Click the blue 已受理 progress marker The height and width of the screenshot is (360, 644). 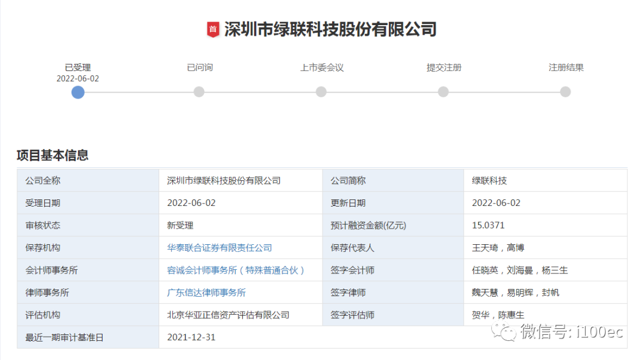(78, 92)
